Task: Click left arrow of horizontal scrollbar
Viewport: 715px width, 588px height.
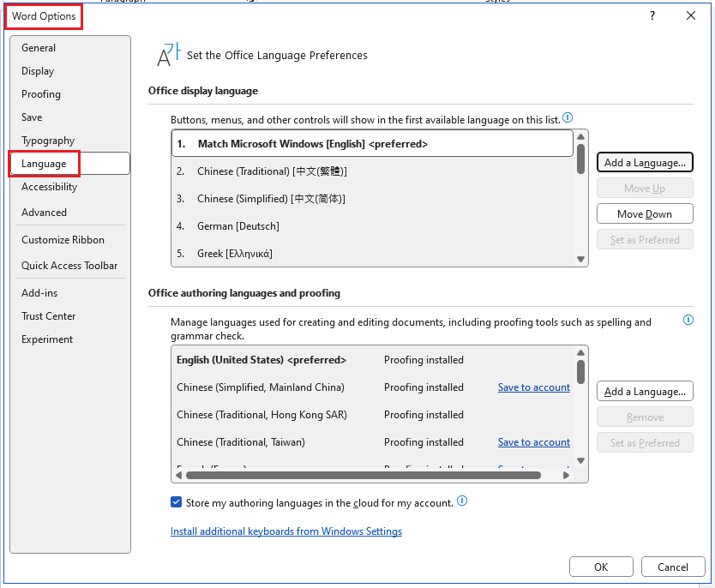Action: click(178, 476)
